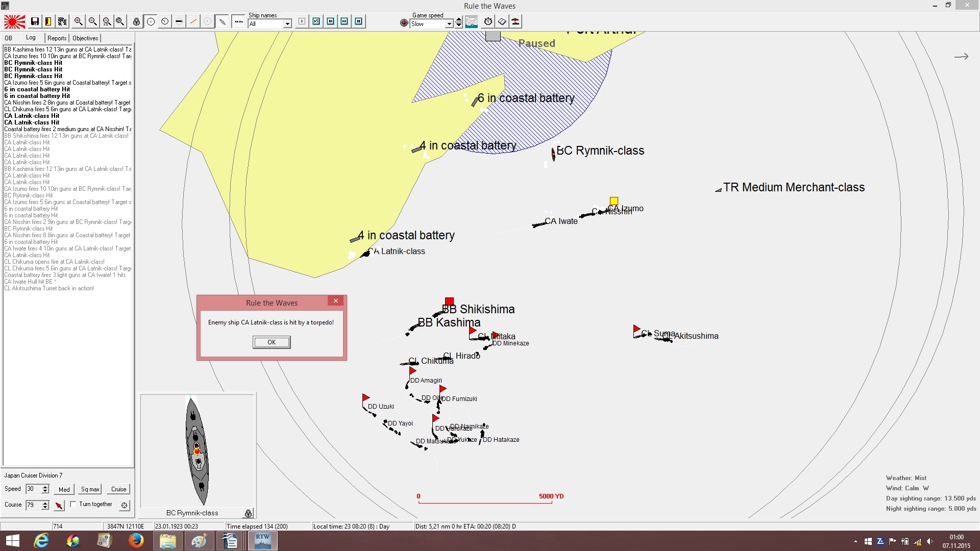Toggle the padlock icon in the toolbar
Viewport: 980px width, 551px height.
click(136, 21)
